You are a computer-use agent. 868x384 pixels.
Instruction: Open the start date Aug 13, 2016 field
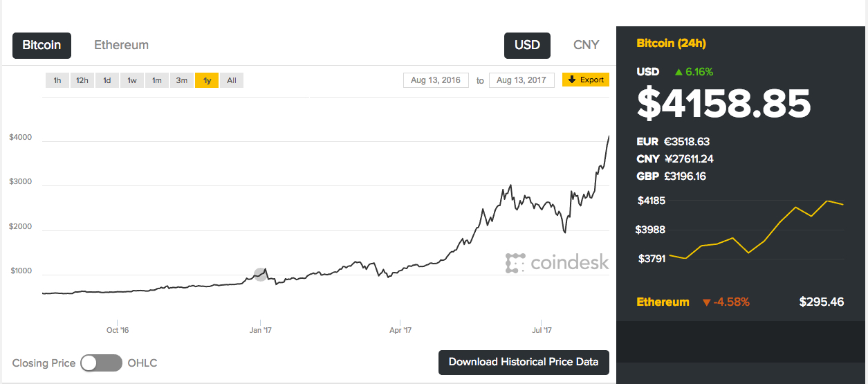436,80
